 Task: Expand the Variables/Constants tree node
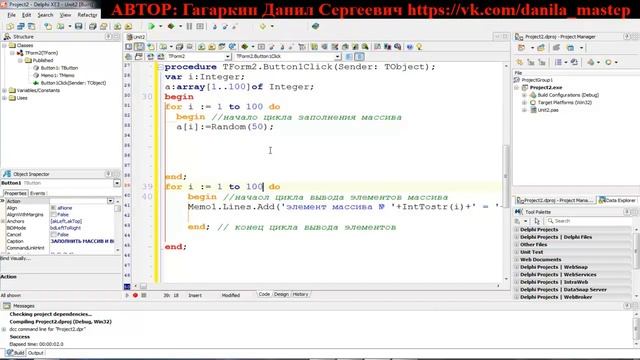4,91
